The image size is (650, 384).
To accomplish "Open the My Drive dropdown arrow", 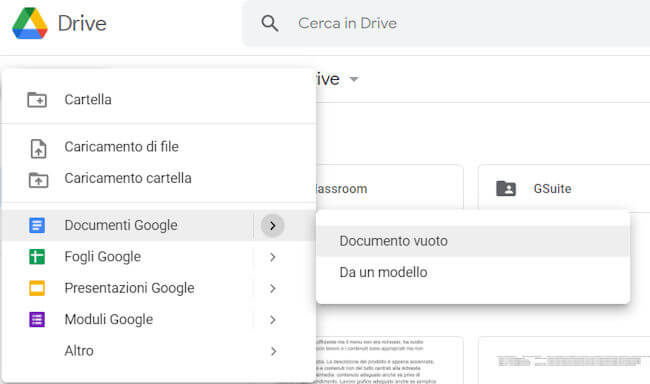I will 354,79.
